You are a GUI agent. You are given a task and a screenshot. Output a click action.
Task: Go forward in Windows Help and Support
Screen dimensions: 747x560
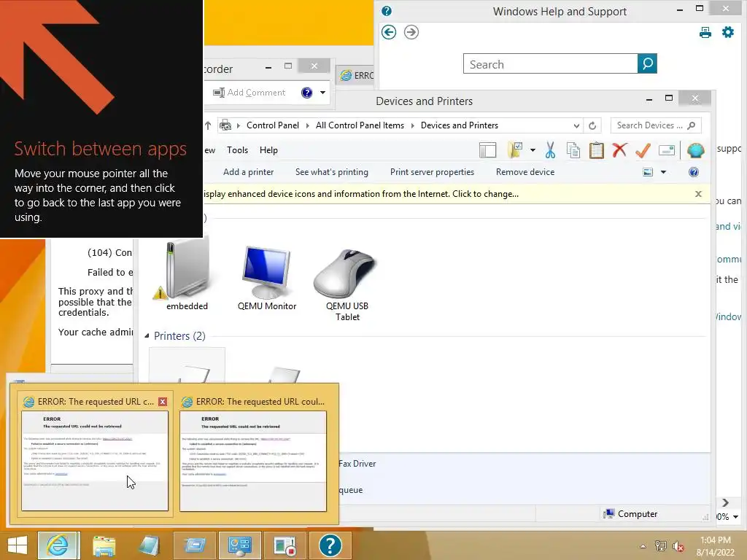point(411,32)
